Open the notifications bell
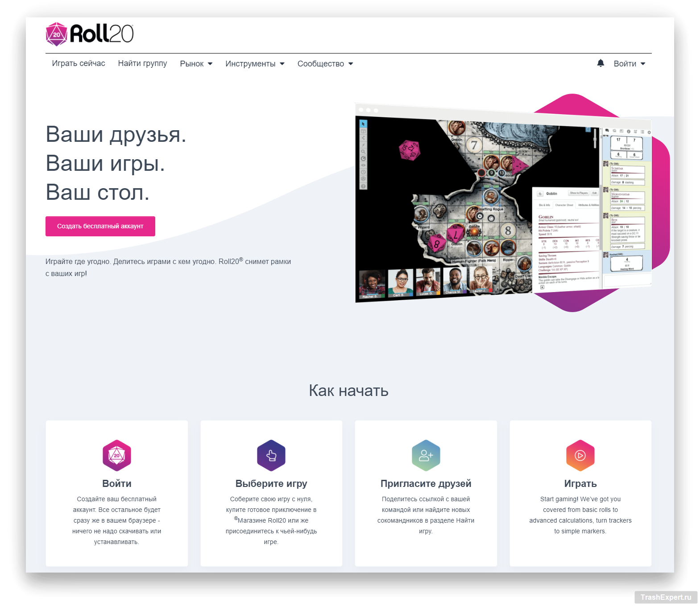 [601, 63]
